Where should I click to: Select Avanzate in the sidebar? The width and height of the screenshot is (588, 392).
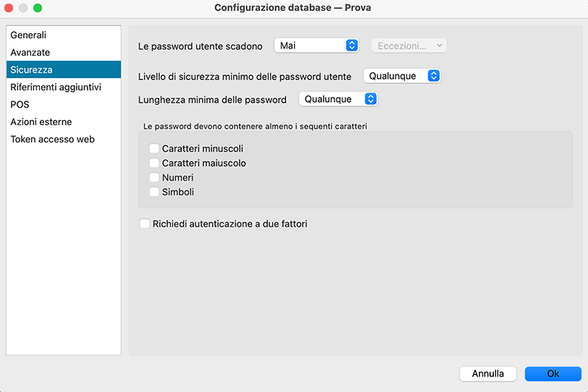[x=64, y=52]
